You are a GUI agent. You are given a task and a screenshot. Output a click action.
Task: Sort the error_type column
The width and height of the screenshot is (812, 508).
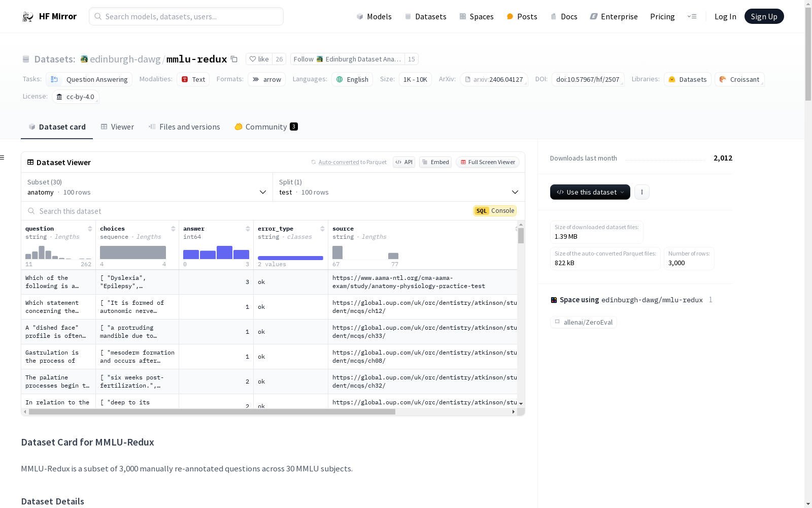coord(322,229)
